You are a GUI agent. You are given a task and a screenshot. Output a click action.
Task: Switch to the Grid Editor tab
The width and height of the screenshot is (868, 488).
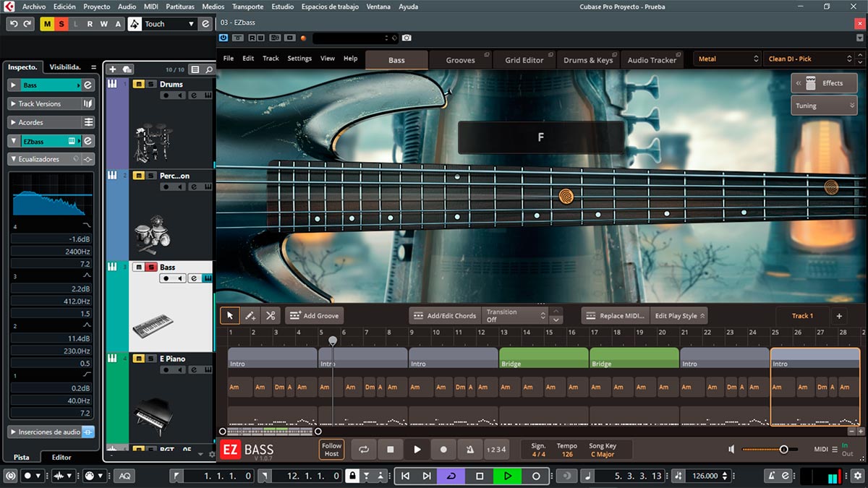pyautogui.click(x=524, y=60)
